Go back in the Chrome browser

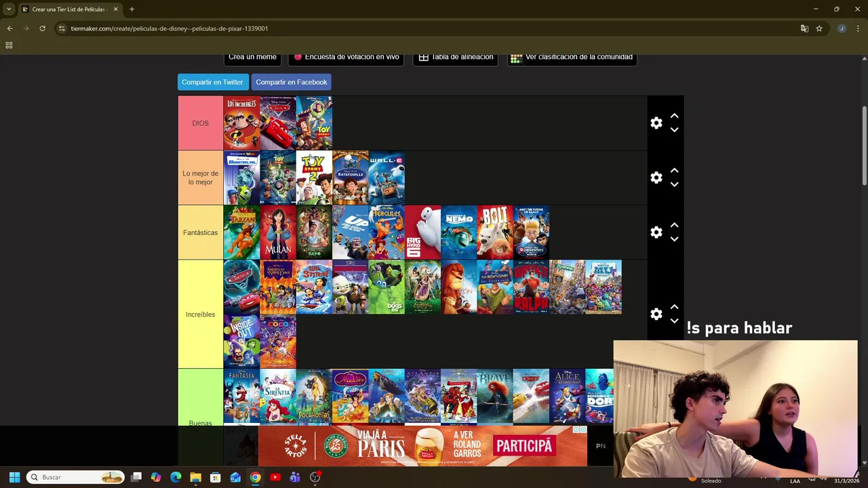pos(9,28)
